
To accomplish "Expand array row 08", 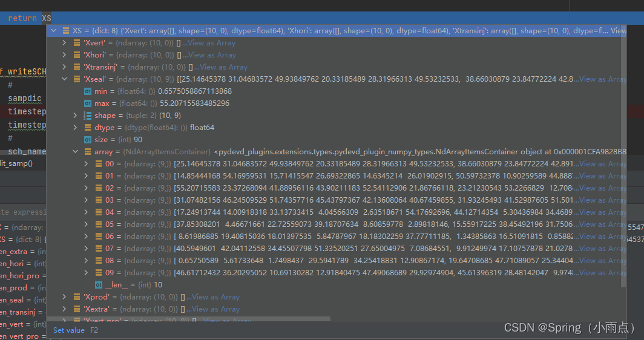I will [x=86, y=261].
